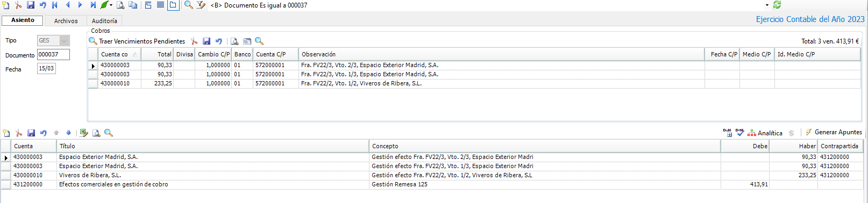Expand the green leaf dropdown arrow
The image size is (868, 203).
[111, 5]
